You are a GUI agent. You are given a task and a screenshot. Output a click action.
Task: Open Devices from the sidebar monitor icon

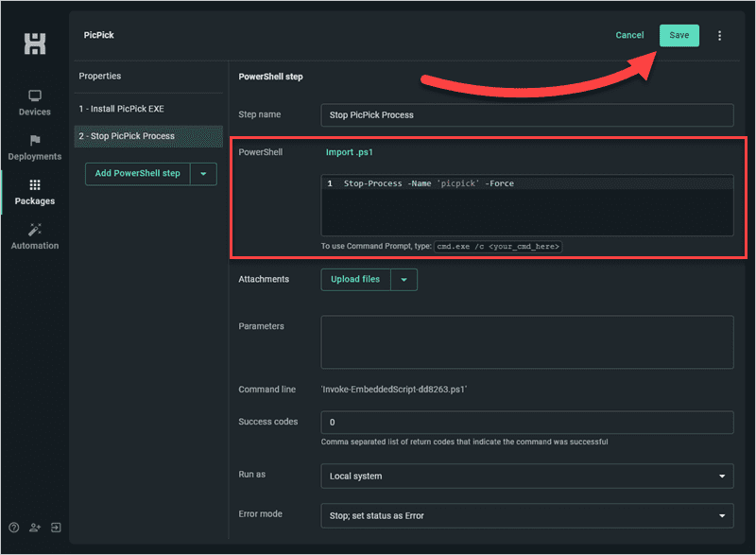(x=35, y=95)
